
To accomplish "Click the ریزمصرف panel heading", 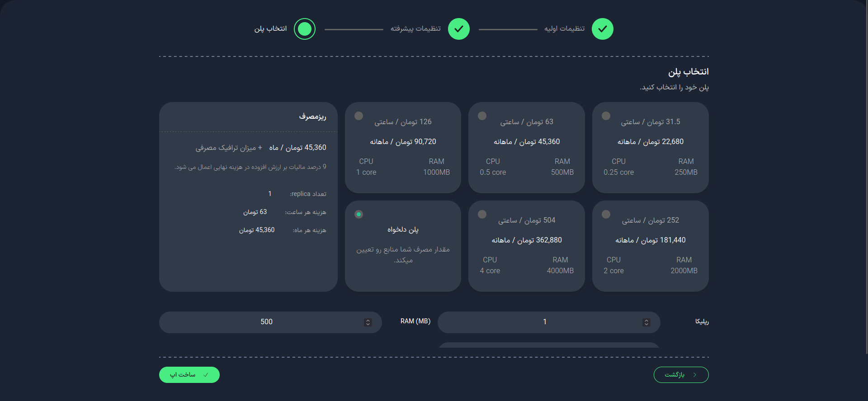I will (312, 117).
